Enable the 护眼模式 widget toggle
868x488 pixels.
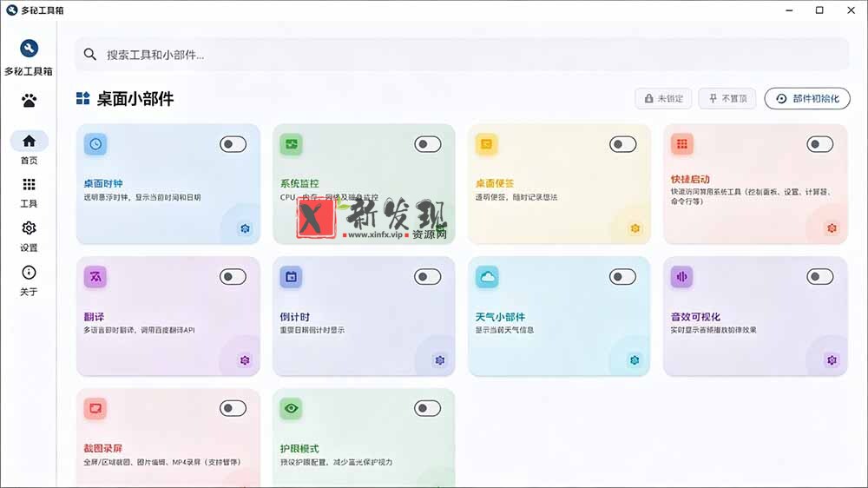428,409
